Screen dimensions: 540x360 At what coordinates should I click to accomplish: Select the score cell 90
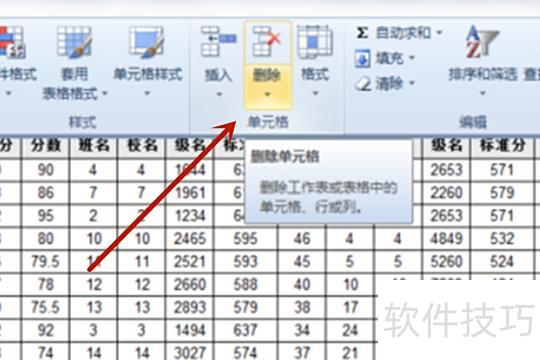click(46, 170)
